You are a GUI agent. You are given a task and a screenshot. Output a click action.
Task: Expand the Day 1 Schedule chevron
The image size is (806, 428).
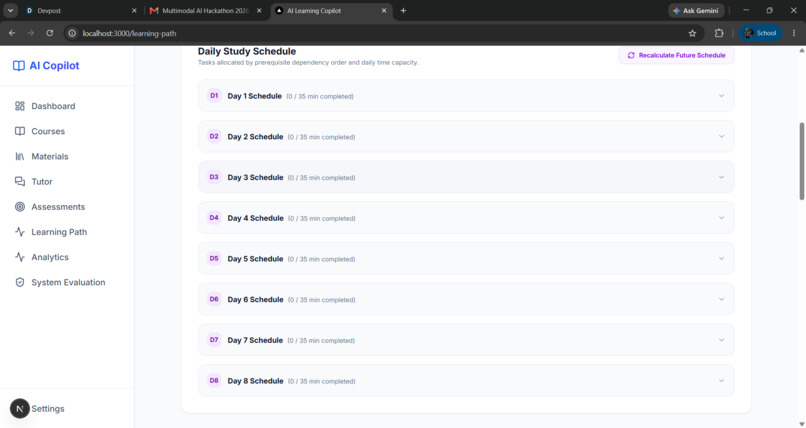pos(721,96)
